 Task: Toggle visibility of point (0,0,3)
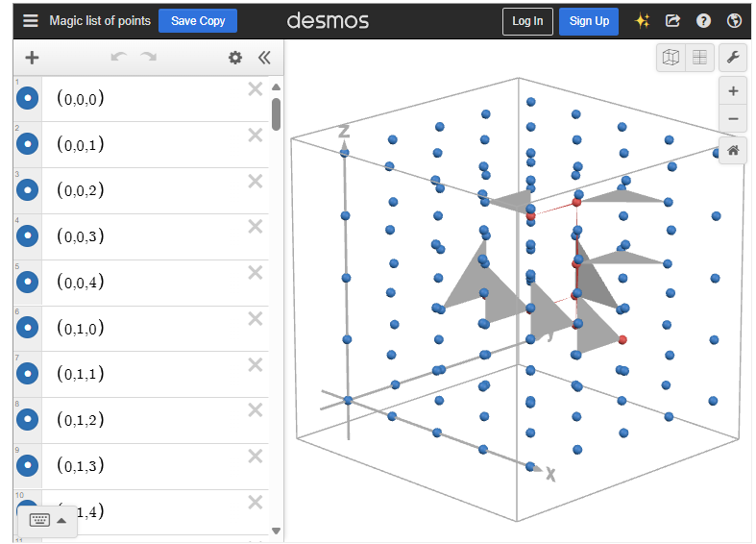pos(28,235)
